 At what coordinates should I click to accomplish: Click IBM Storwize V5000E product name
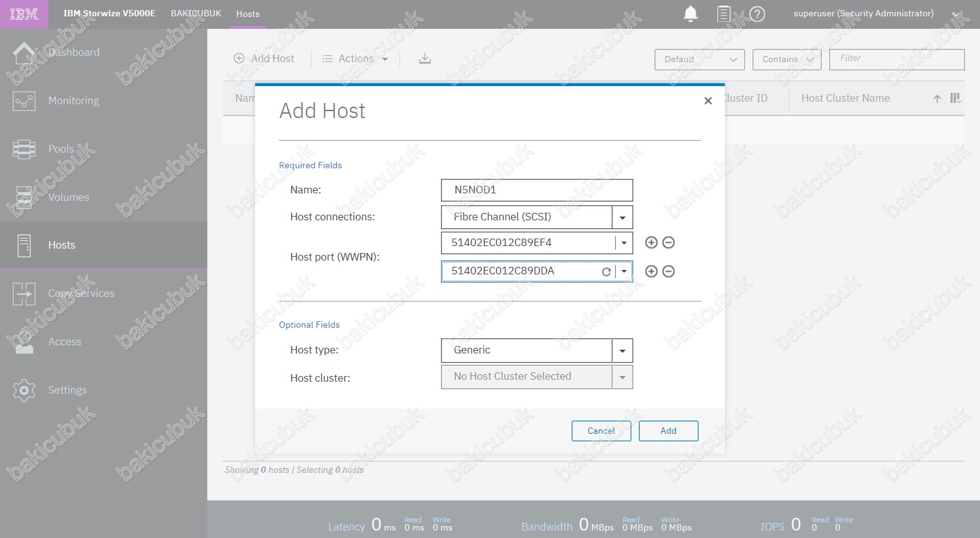point(109,13)
